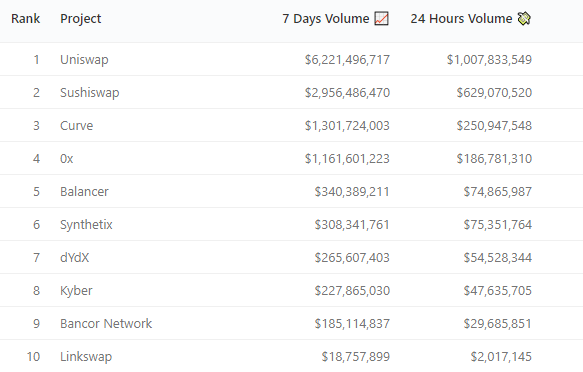Sort by the Rank column header
Viewport: 583px width, 372px height.
click(x=26, y=19)
